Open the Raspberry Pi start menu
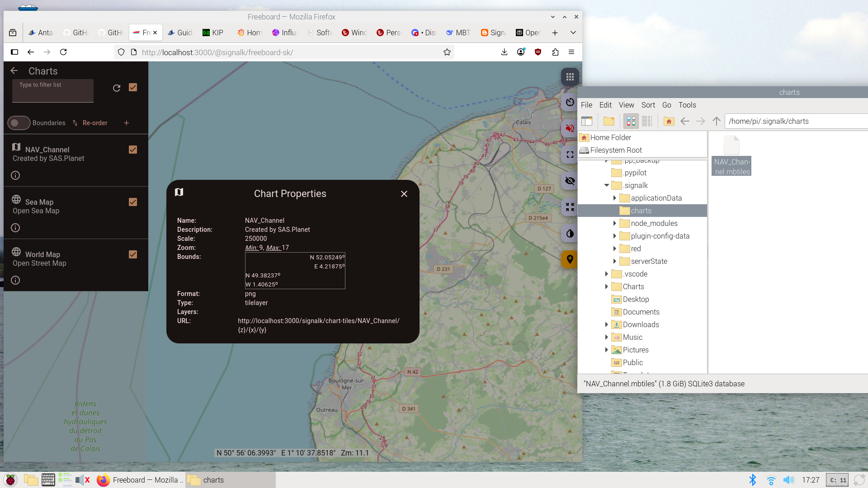This screenshot has width=868, height=488. (x=10, y=480)
